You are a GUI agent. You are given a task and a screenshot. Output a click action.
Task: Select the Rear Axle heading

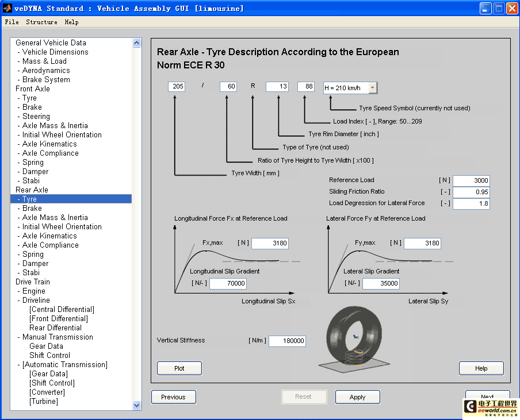[32, 190]
